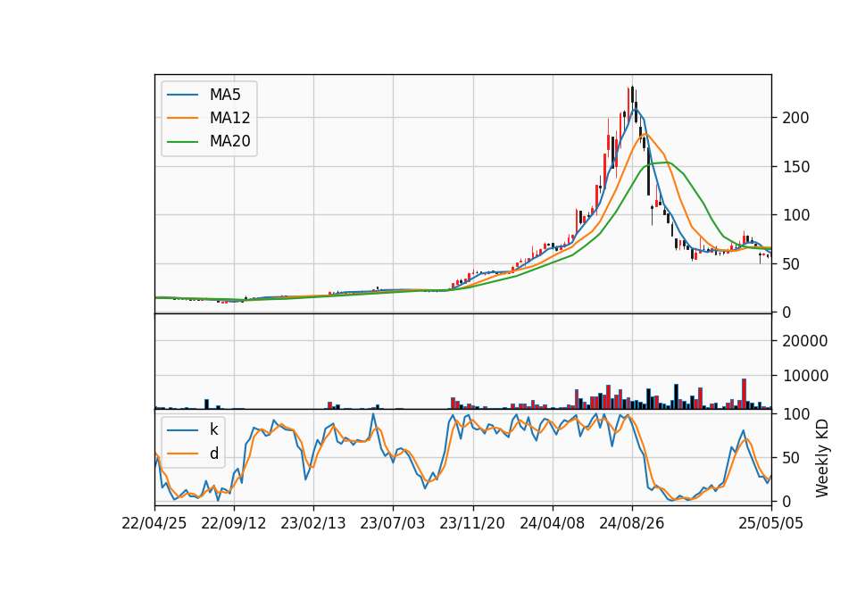The image size is (857, 616).
Task: Click the 20000 volume axis label
Action: [x=805, y=341]
